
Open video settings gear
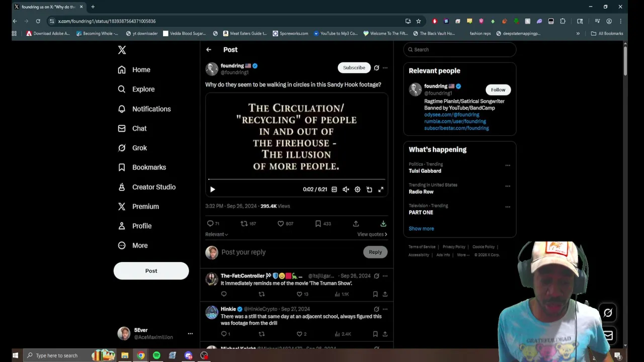coord(357,190)
